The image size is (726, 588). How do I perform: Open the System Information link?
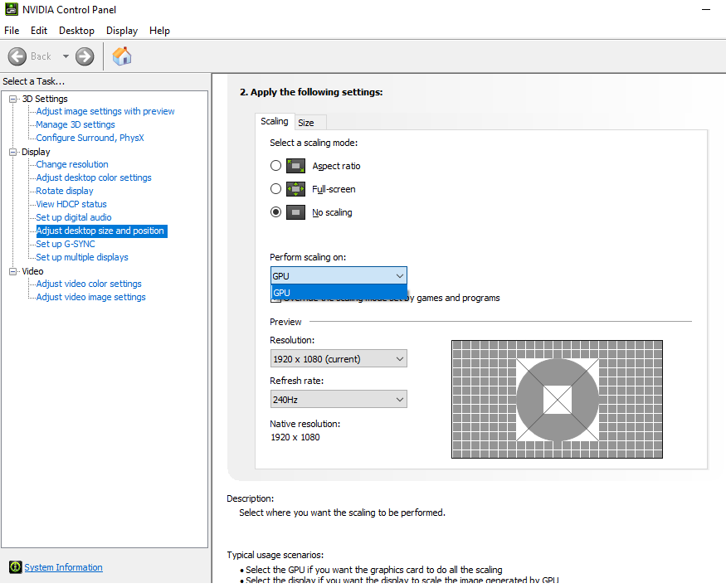pos(63,568)
